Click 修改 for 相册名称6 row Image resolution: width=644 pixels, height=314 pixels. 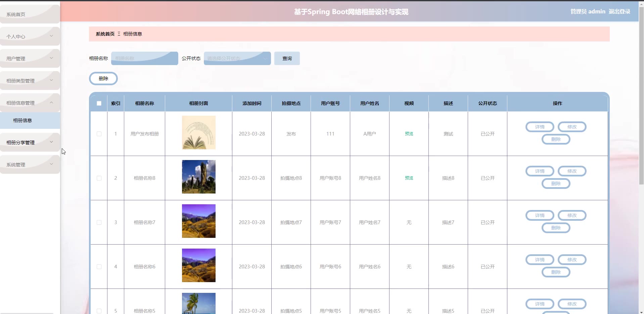(572, 260)
